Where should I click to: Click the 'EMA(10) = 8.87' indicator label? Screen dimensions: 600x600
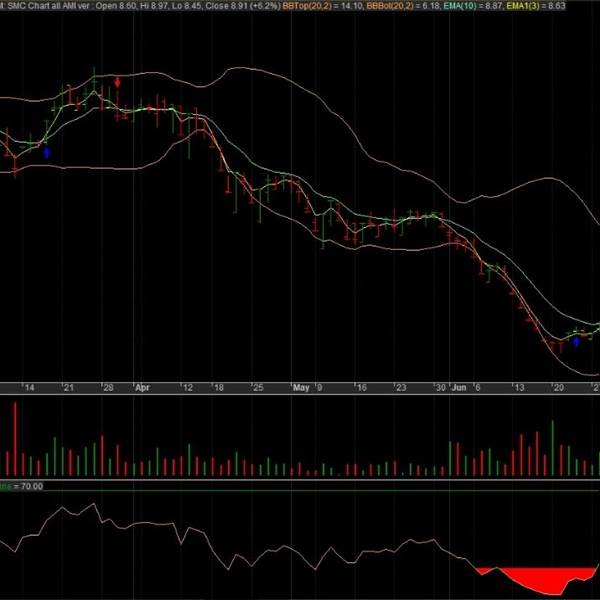point(473,6)
